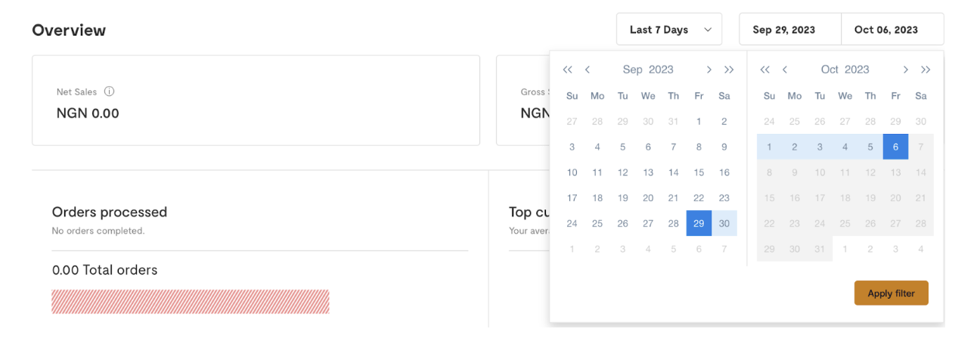This screenshot has height=360, width=980.
Task: Go to next month in September calendar
Action: pos(709,70)
